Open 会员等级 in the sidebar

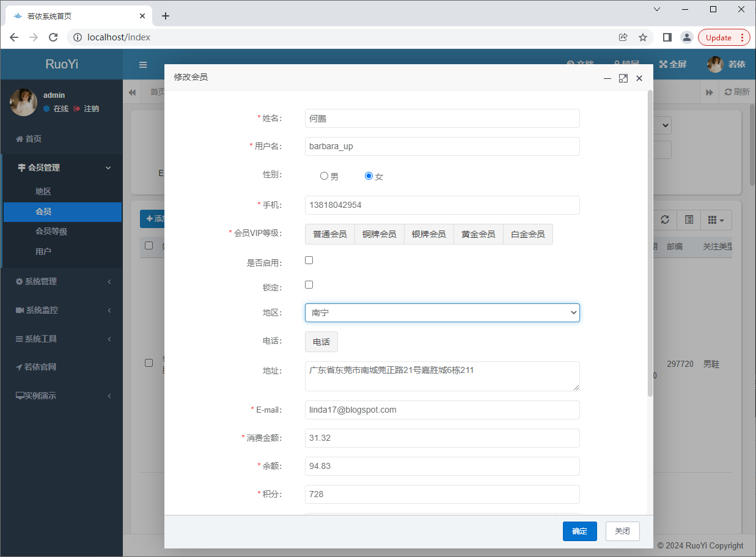click(51, 231)
